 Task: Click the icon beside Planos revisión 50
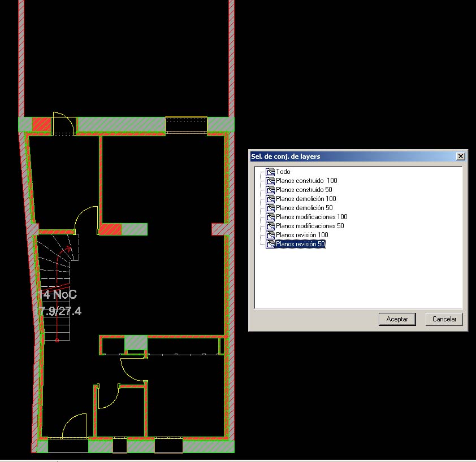pos(270,244)
